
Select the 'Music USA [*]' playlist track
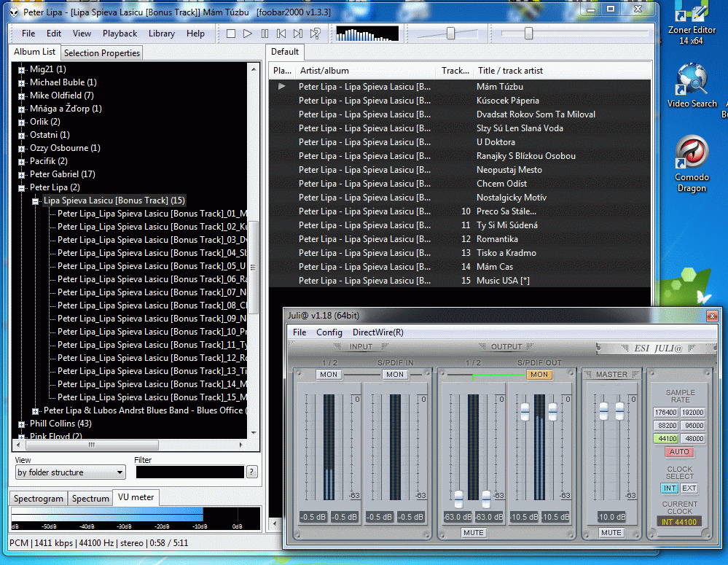click(460, 281)
